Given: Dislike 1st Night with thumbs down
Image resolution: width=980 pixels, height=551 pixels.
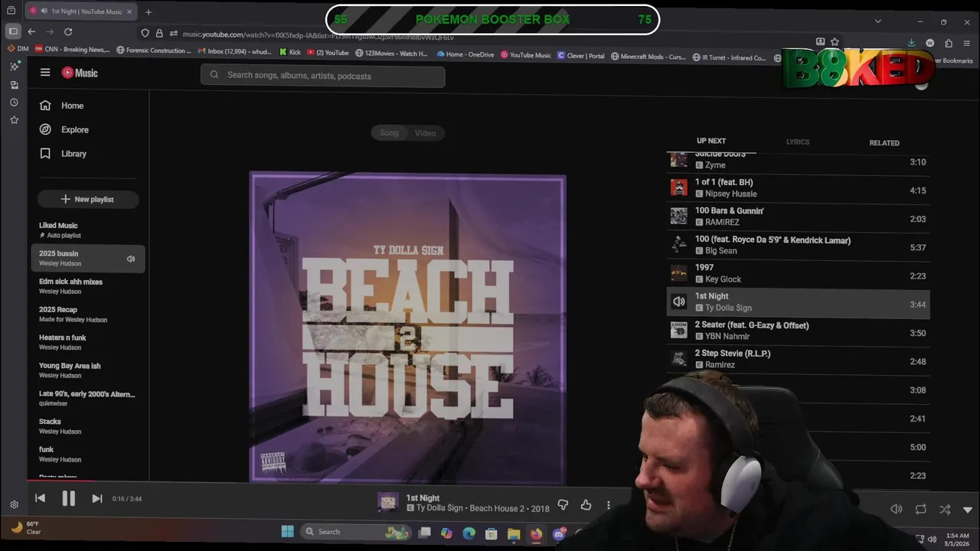Looking at the screenshot, I should pos(563,505).
